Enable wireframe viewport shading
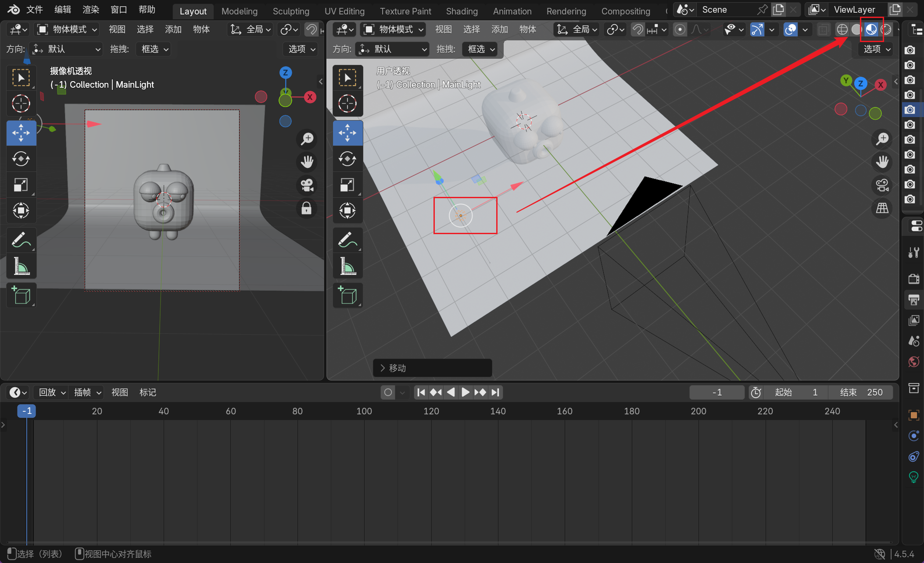The width and height of the screenshot is (924, 563). 842,30
